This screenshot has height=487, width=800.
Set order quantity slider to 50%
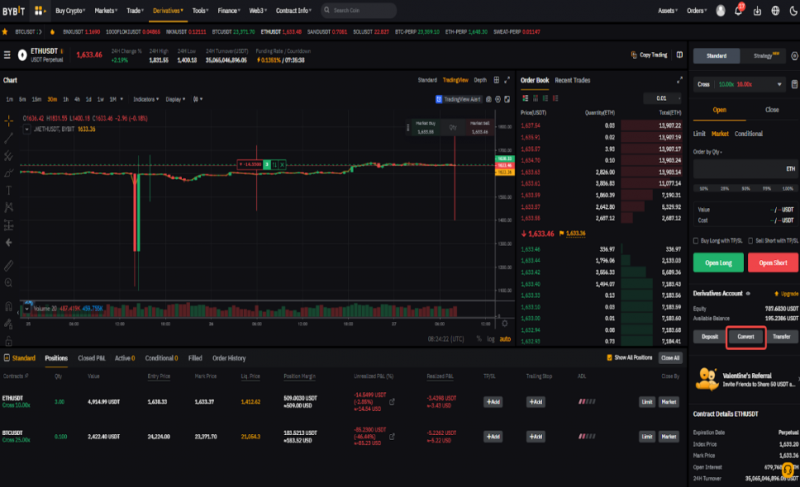click(746, 188)
